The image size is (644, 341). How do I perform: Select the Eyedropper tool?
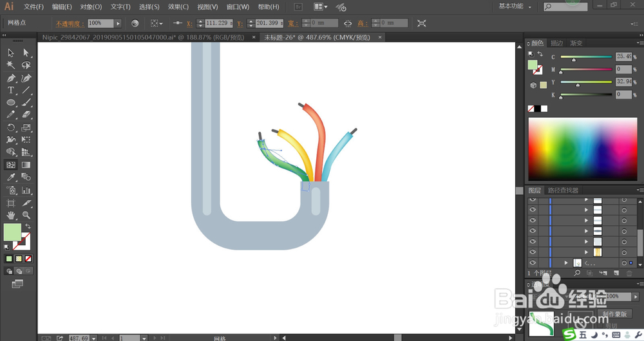11,177
